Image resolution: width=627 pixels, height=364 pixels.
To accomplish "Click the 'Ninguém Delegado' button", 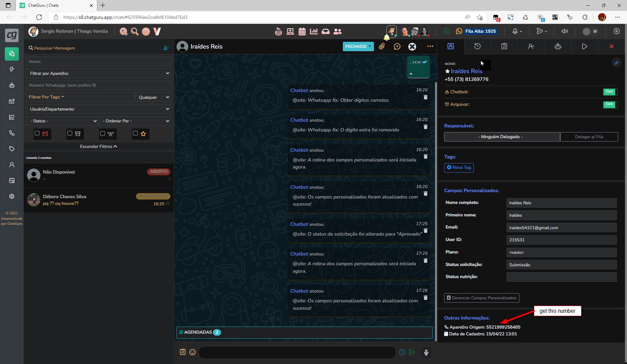I will [x=502, y=137].
